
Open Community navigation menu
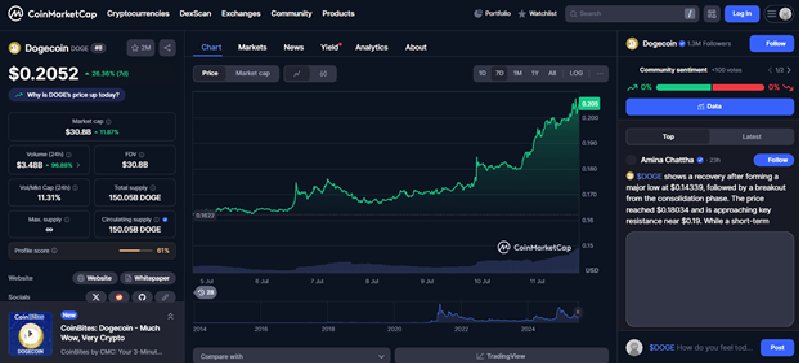291,14
